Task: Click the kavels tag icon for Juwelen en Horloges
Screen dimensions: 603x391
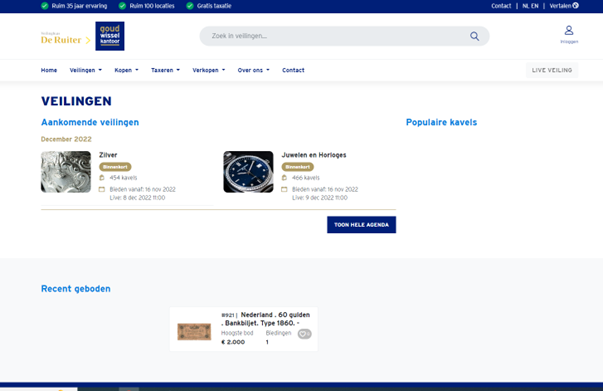Action: coord(284,178)
